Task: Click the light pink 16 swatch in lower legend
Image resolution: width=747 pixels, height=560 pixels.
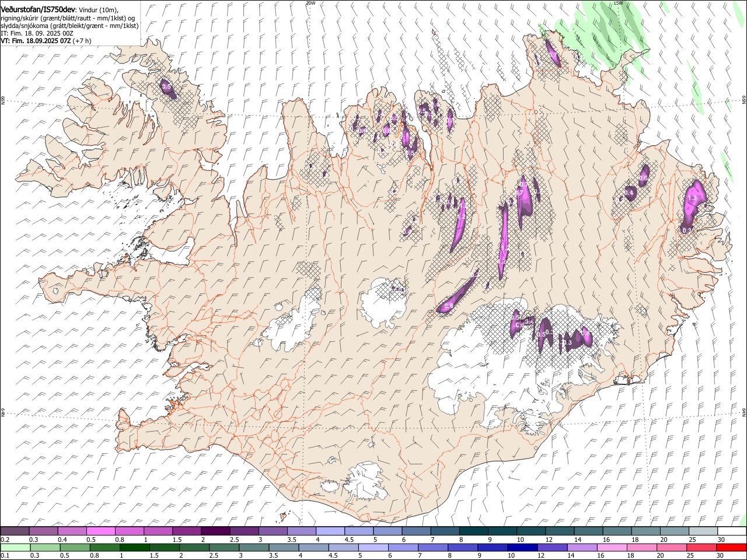Action: (611, 548)
